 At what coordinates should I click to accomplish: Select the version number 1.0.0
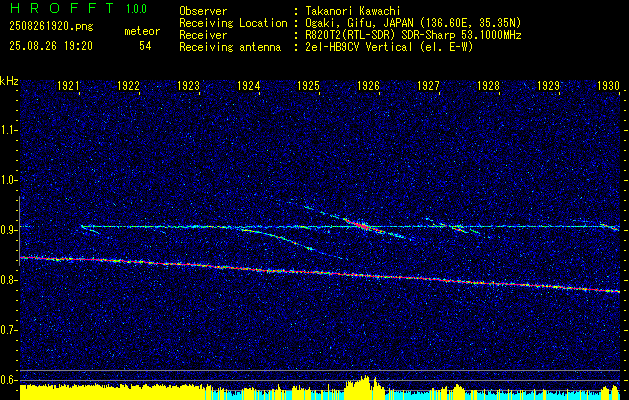(x=136, y=8)
